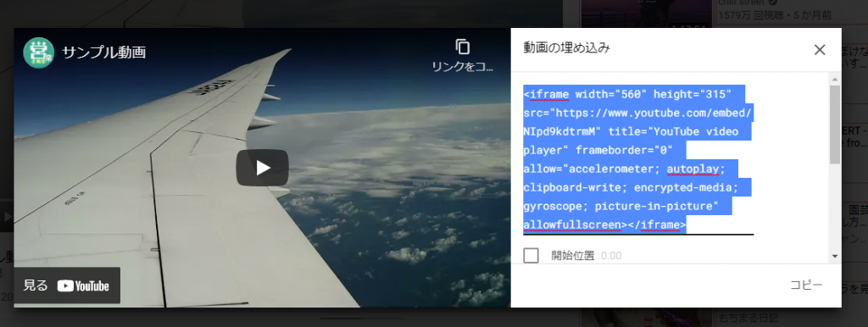
Task: Click the 動画の埋め込み heading
Action: click(567, 47)
